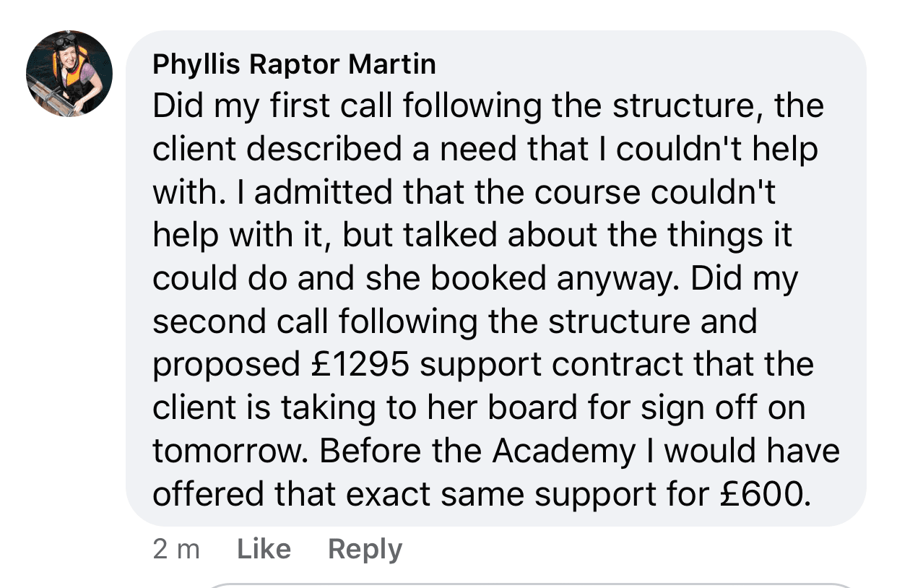Click the word "proposed" in the comment

coord(222,365)
